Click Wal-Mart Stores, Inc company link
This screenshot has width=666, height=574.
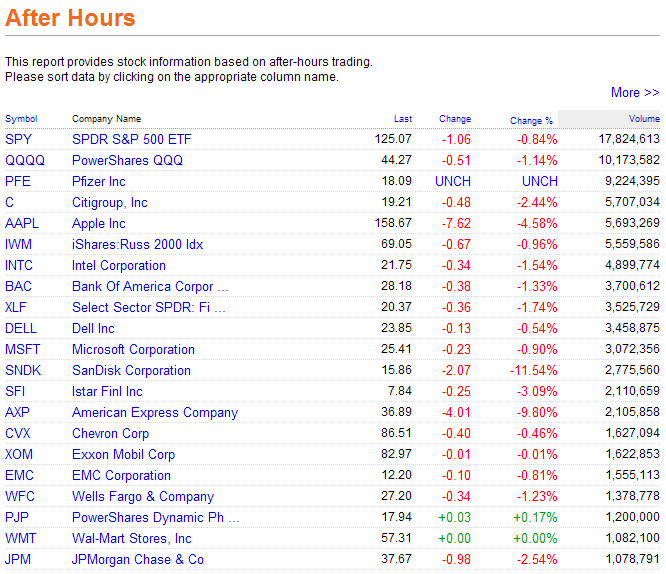tap(132, 538)
